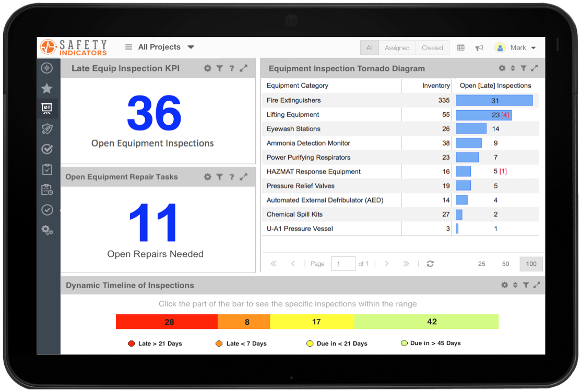Open settings for the Late Equip Inspection KPI panel

tap(207, 68)
